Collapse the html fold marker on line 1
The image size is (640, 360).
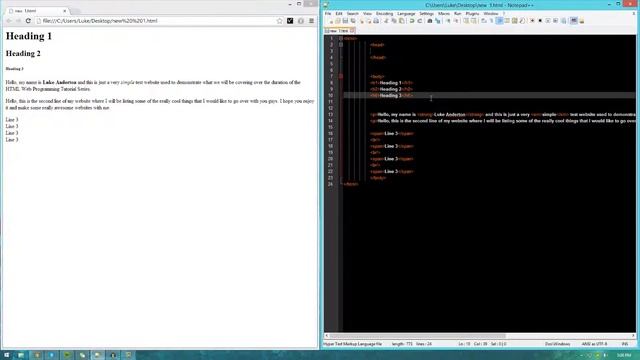341,38
